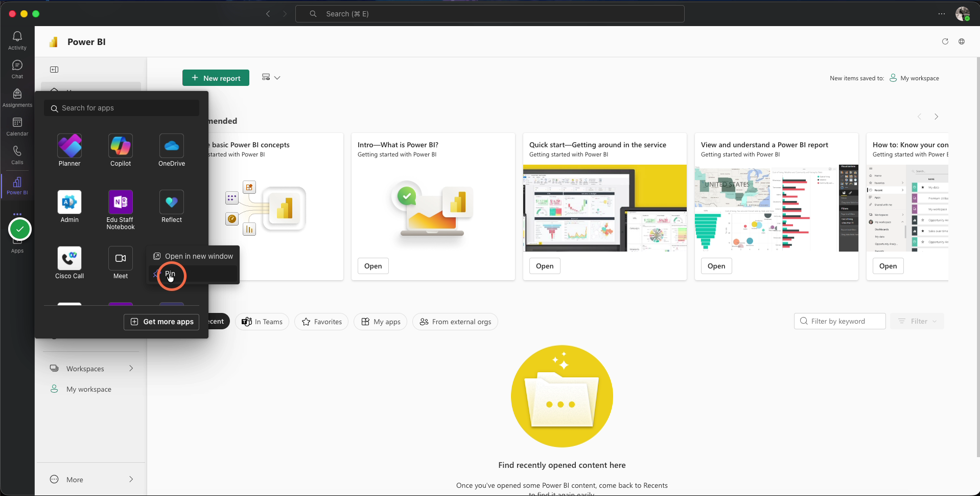Click the globe icon in Power BI header

(962, 41)
